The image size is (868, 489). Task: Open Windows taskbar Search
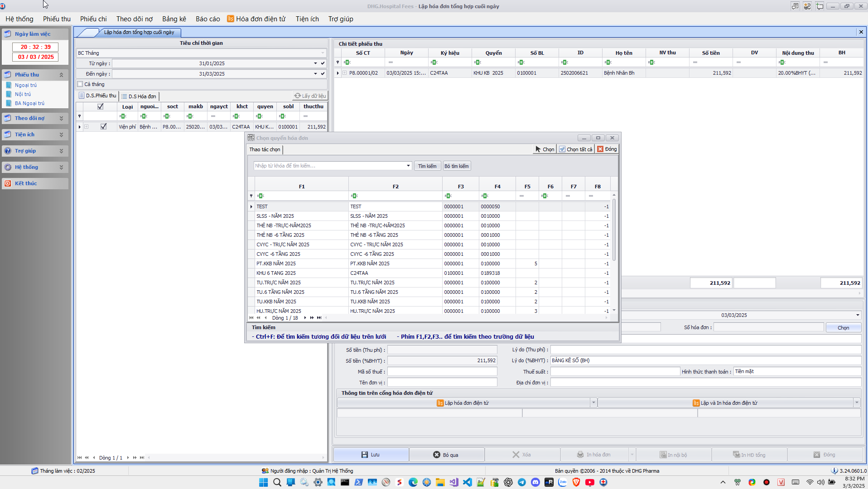tap(277, 482)
